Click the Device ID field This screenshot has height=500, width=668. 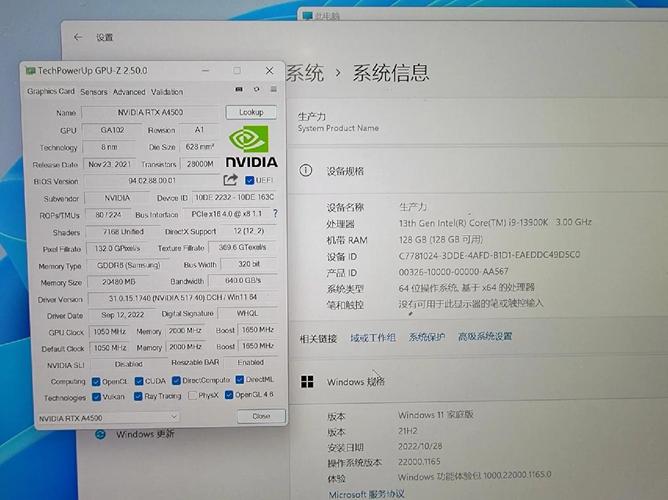(235, 197)
